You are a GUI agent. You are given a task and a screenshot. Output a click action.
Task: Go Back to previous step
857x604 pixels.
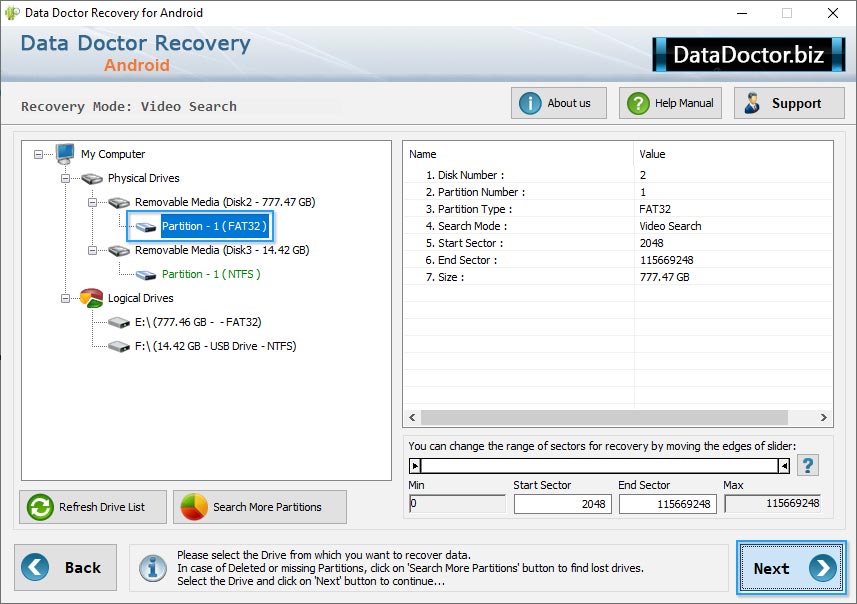66,567
